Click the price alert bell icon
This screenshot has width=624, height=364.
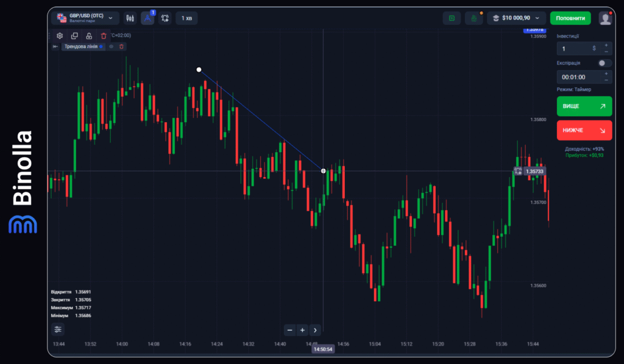coord(165,18)
